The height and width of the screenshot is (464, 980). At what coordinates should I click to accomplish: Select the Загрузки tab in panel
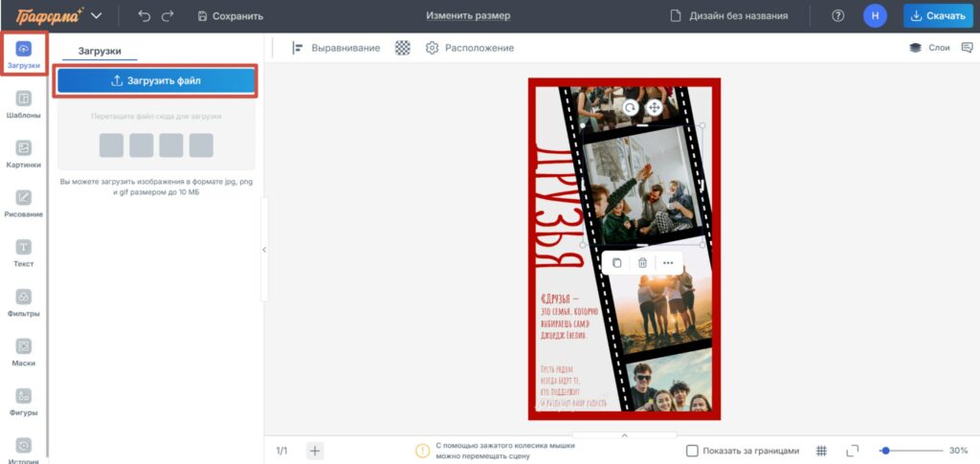point(100,52)
